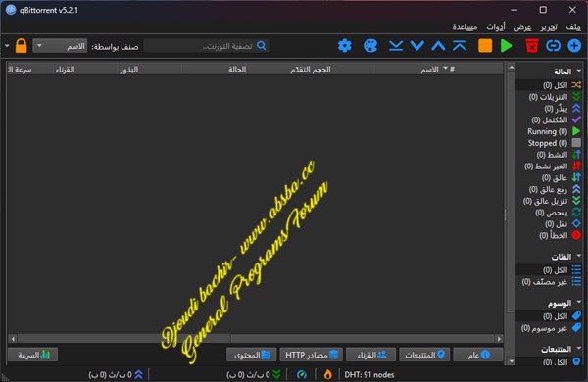
Task: Click download speed in status bar
Action: [254, 374]
